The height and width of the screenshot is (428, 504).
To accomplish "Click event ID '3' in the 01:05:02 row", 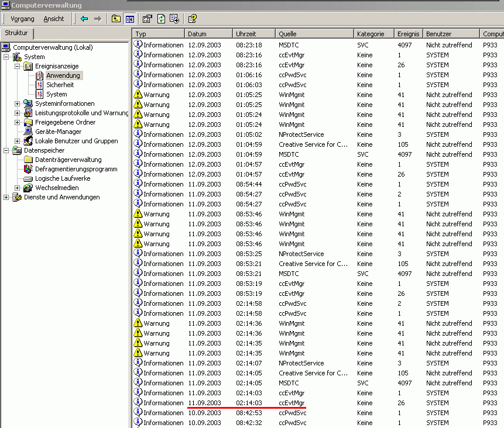I will [399, 134].
